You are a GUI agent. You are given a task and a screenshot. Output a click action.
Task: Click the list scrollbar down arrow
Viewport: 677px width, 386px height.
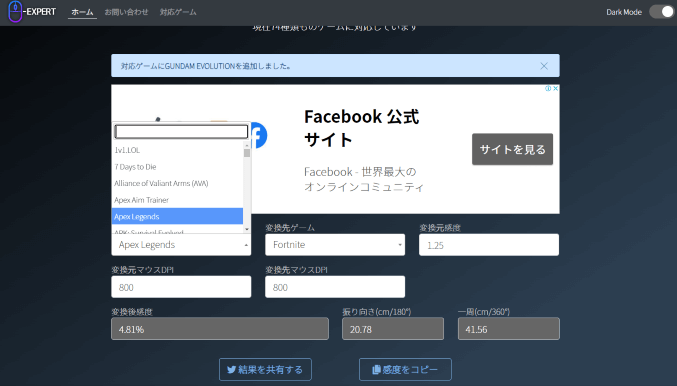point(247,229)
